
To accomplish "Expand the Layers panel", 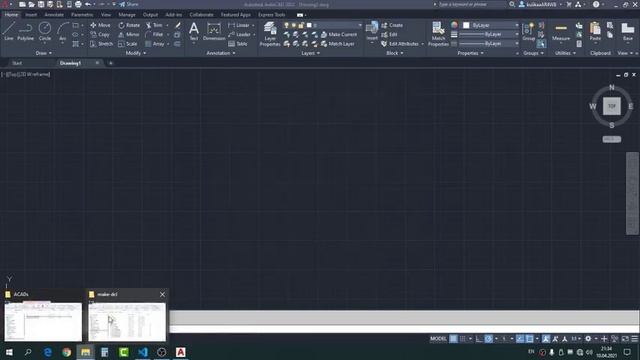I will [310, 53].
